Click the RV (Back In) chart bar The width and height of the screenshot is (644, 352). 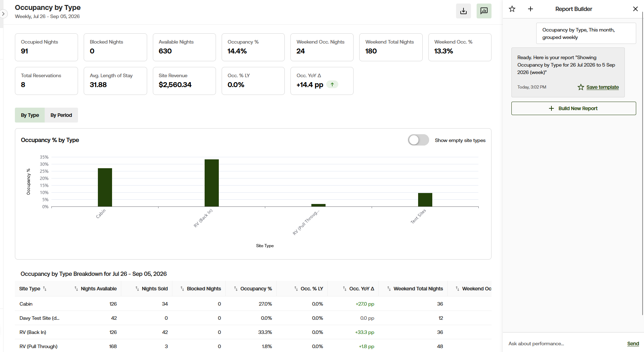[x=212, y=183]
